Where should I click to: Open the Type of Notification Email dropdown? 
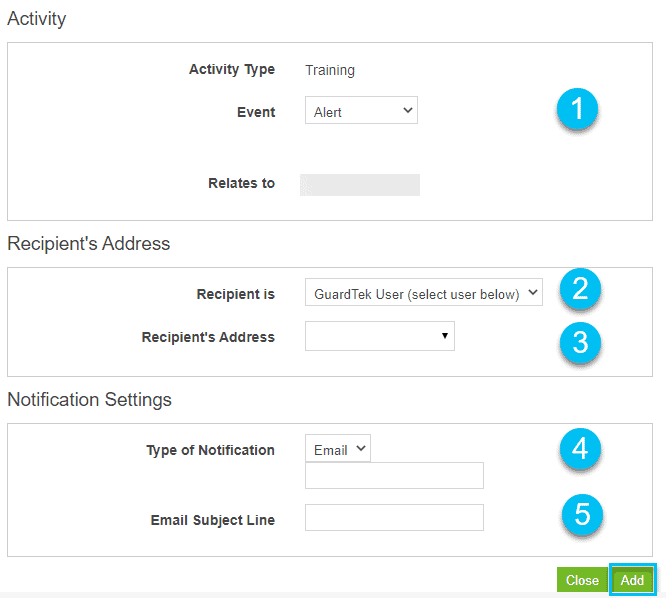click(x=338, y=448)
